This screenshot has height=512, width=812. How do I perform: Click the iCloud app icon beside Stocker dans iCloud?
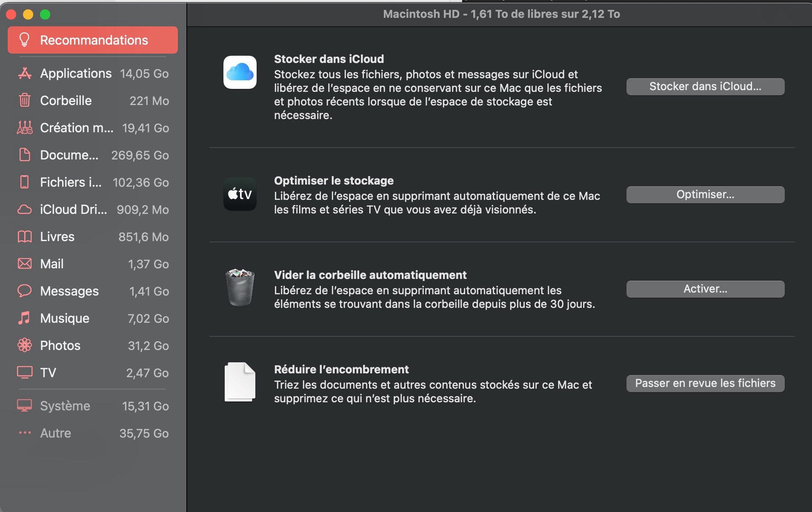[x=240, y=72]
